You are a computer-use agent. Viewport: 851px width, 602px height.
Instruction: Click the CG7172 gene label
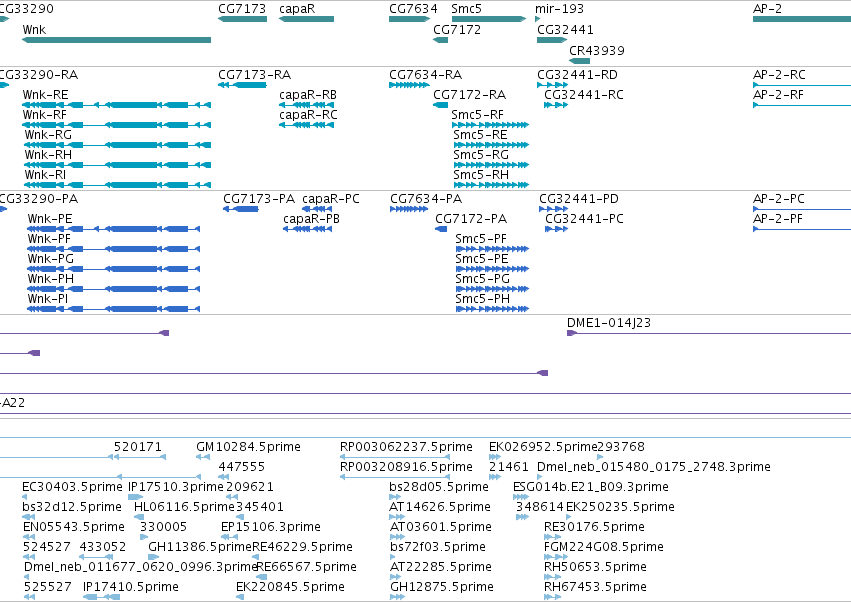coord(457,30)
